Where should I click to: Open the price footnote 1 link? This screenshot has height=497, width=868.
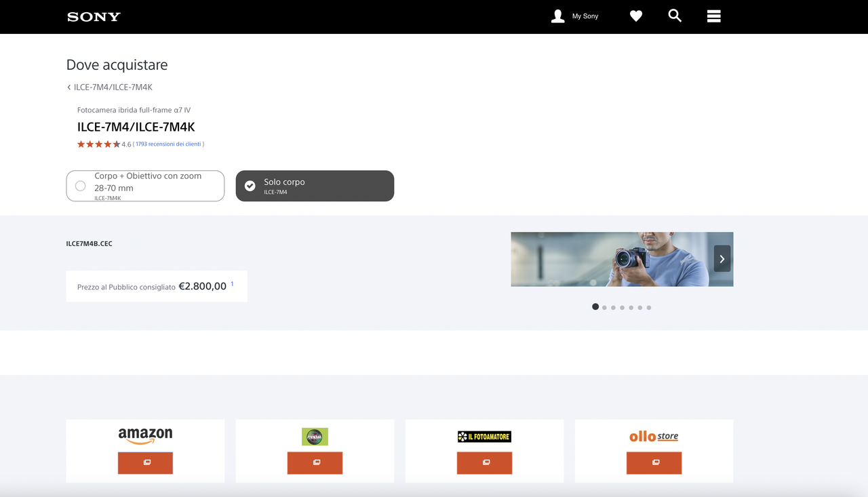[x=232, y=284]
